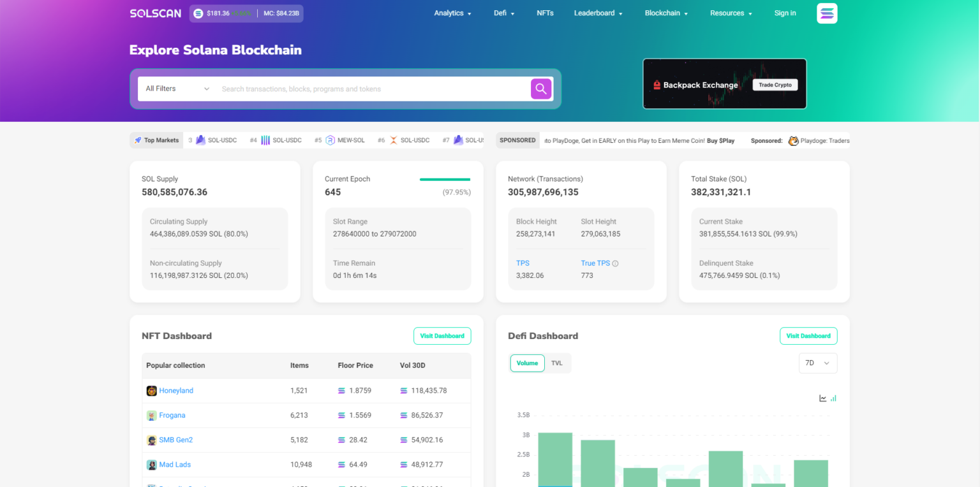Viewport: 980px width, 487px height.
Task: Click the Playdoge sponsored dog icon
Action: [793, 141]
